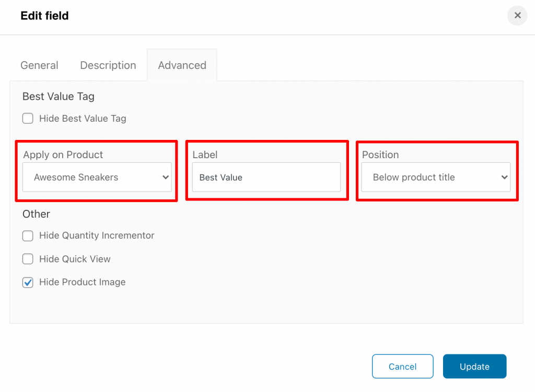Screen dimensions: 535x392
Task: Switch to the General tab
Action: 39,65
